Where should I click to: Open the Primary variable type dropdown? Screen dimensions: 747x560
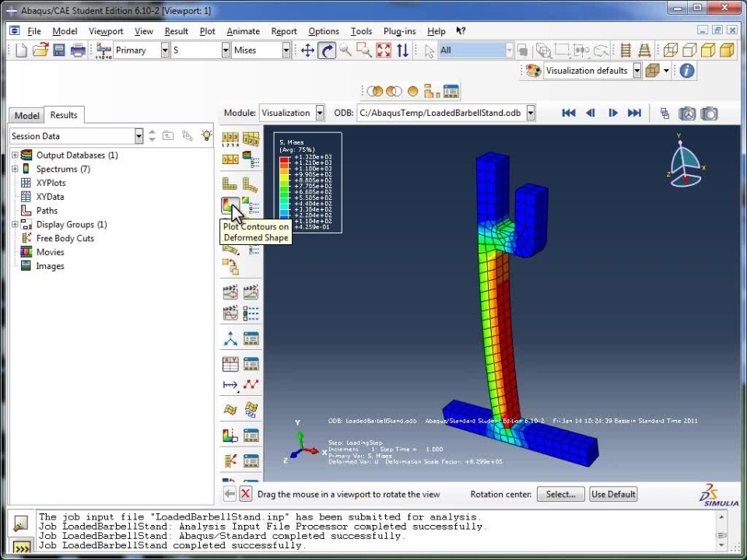tap(164, 50)
